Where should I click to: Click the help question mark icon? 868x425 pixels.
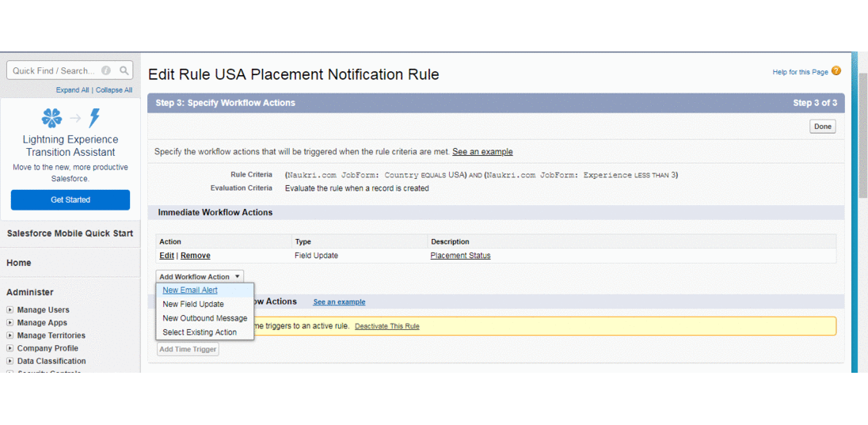(836, 71)
